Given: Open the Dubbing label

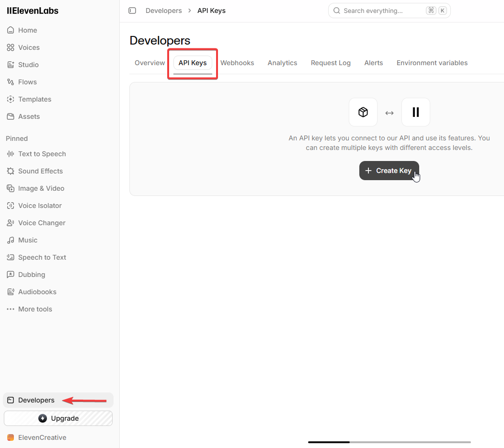Looking at the screenshot, I should pos(32,275).
